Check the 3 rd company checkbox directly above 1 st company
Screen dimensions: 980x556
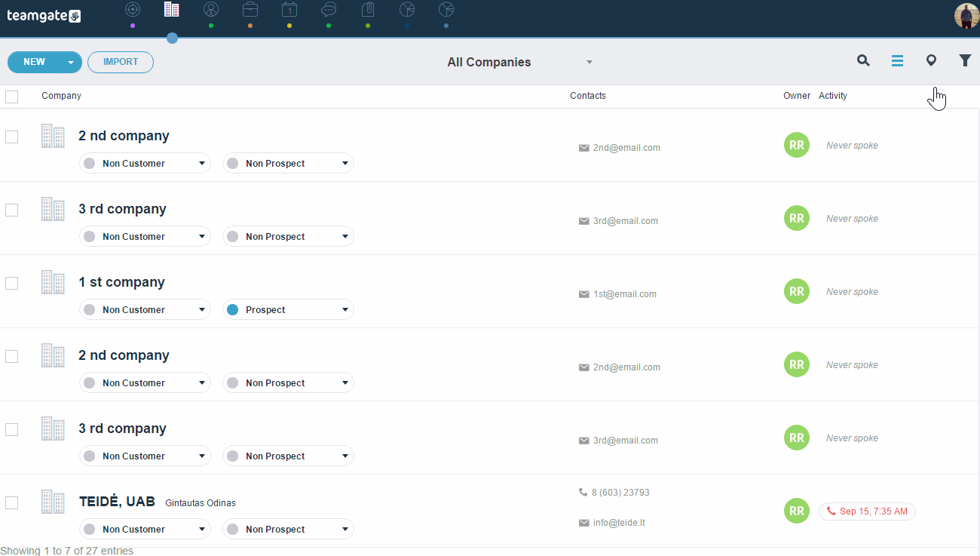(11, 210)
